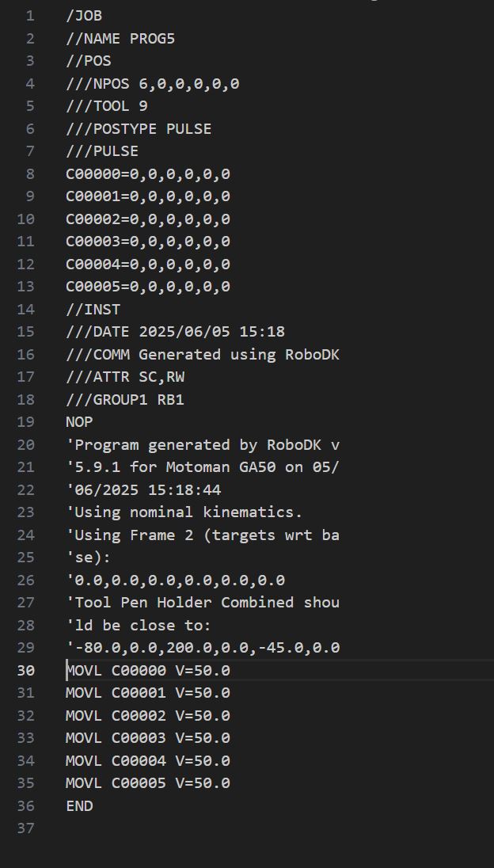Click the C00000=0,0,0,0,0,0 position line
The width and height of the screenshot is (494, 868).
point(147,173)
